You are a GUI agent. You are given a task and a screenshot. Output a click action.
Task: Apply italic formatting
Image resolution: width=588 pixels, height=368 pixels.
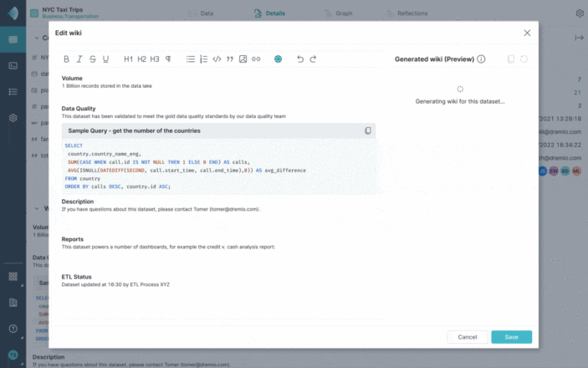[x=79, y=59]
